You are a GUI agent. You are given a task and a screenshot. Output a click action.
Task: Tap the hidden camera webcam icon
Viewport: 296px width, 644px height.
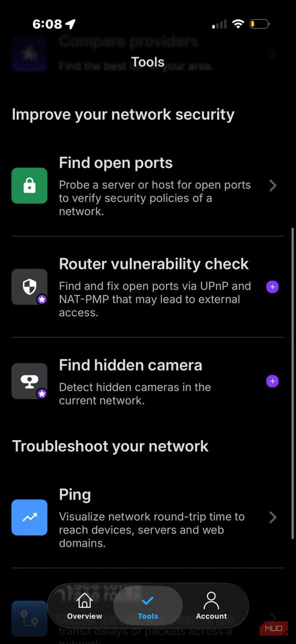(29, 381)
